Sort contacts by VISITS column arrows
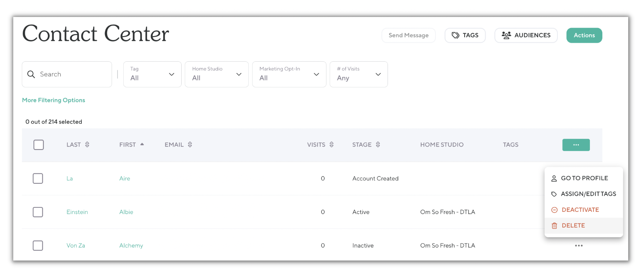This screenshot has height=279, width=644. pyautogui.click(x=332, y=145)
